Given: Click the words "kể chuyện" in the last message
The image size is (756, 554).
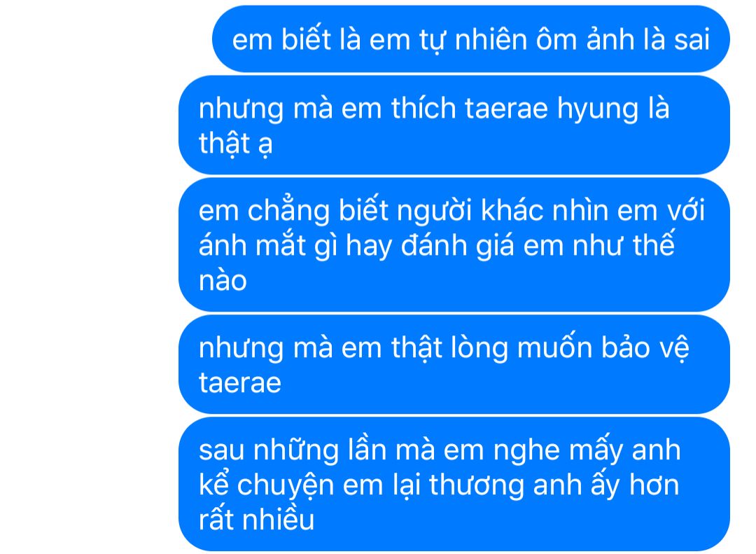Looking at the screenshot, I should [x=266, y=485].
